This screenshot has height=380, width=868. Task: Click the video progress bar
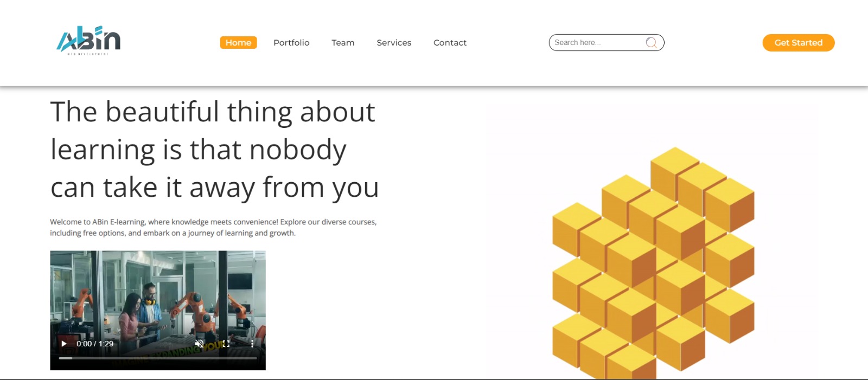tap(157, 358)
